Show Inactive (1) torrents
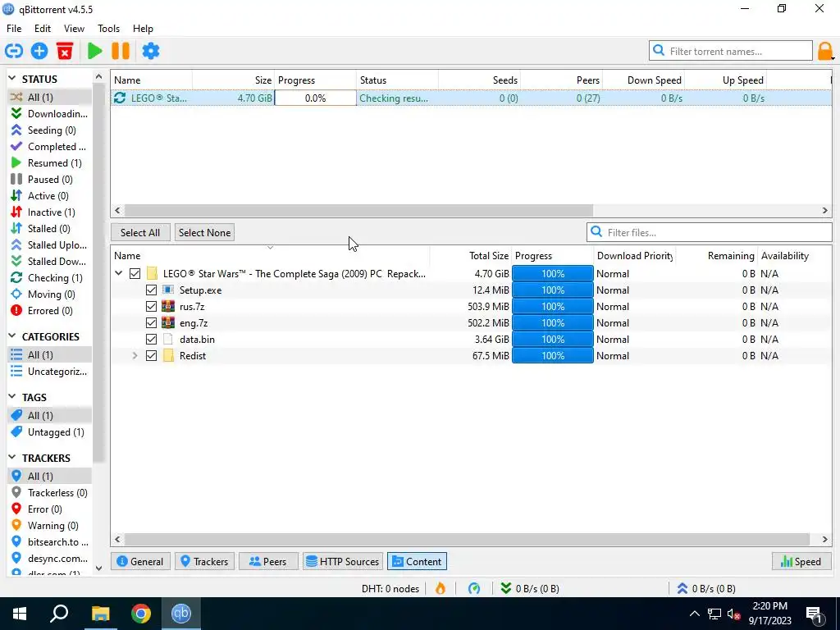Viewport: 840px width, 630px height. point(49,212)
